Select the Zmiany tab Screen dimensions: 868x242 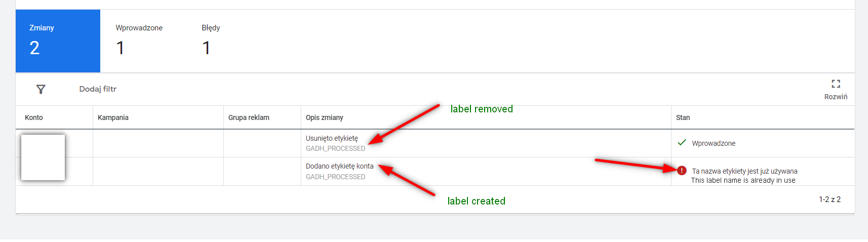(58, 41)
